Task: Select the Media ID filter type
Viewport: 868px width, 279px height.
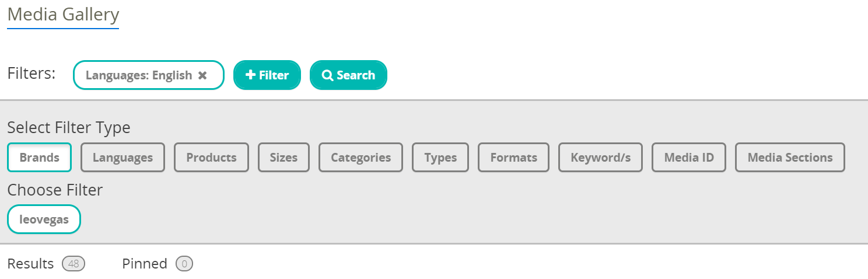Action: click(x=689, y=158)
